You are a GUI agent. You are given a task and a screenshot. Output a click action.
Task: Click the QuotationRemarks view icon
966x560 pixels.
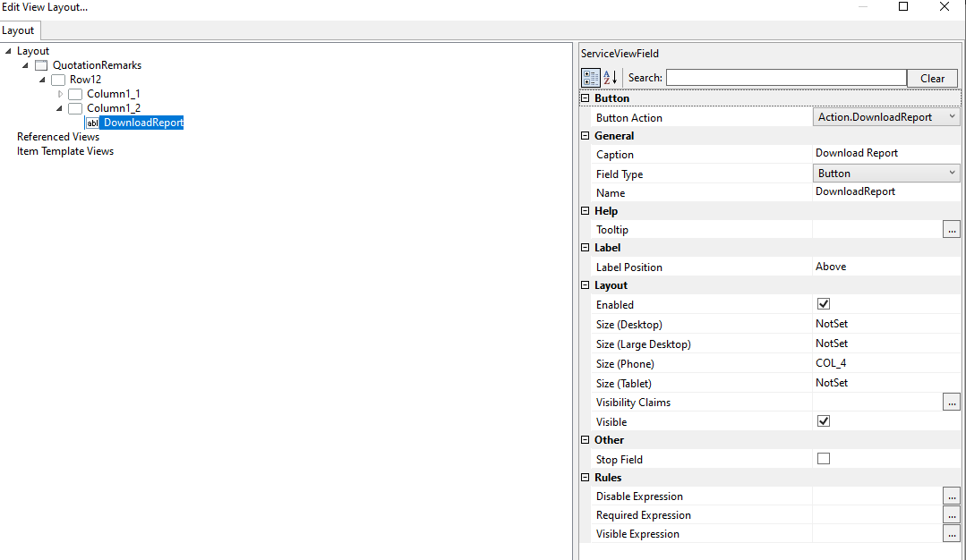click(41, 65)
